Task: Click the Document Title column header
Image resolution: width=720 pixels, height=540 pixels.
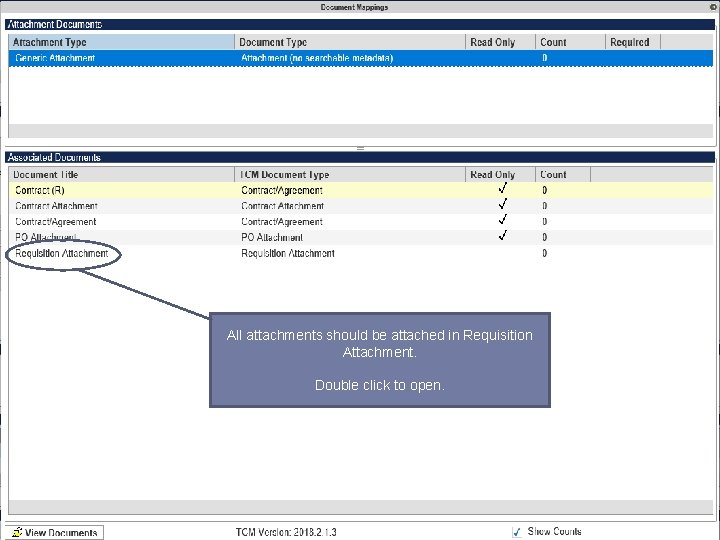Action: point(121,174)
